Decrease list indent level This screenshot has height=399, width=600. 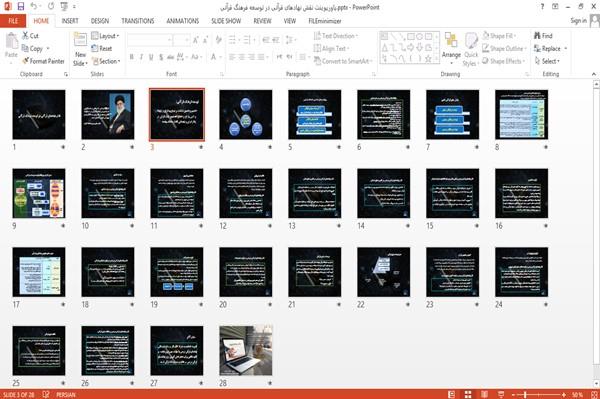(267, 40)
